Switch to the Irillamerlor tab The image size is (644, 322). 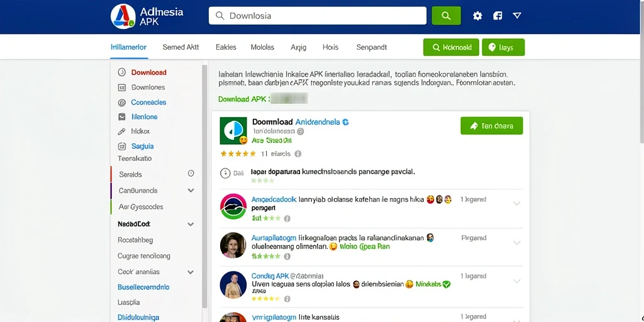pyautogui.click(x=128, y=47)
